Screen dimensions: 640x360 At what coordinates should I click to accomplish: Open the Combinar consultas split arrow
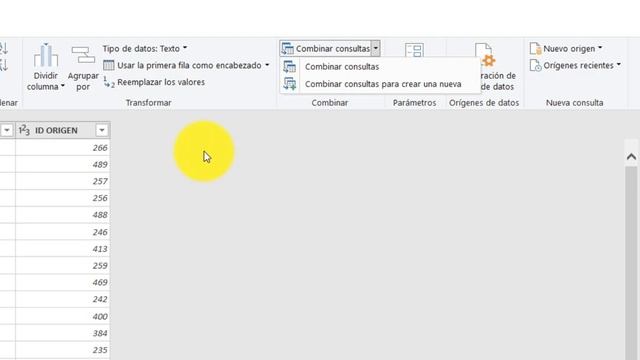(376, 48)
